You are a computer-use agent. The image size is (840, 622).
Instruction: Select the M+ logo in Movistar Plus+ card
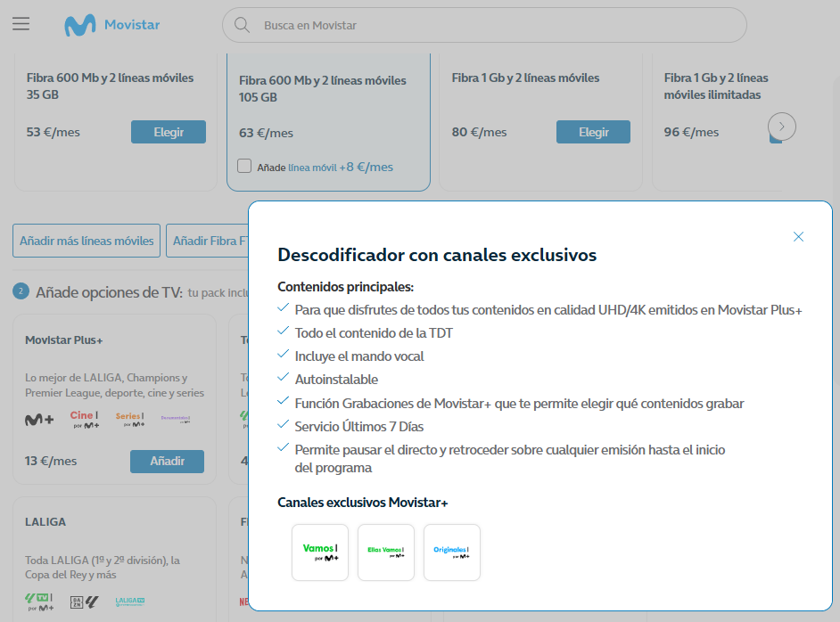point(37,417)
